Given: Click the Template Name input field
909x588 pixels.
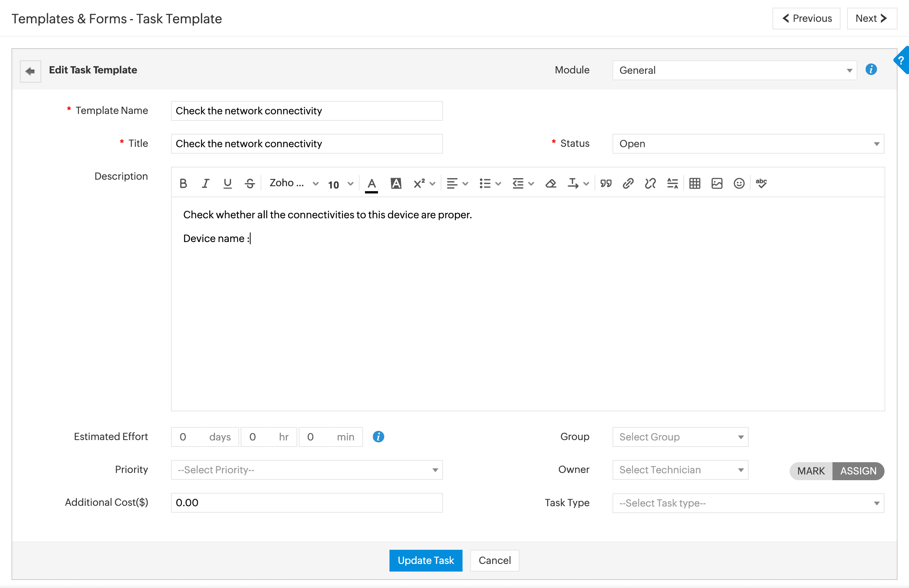Looking at the screenshot, I should click(x=307, y=111).
